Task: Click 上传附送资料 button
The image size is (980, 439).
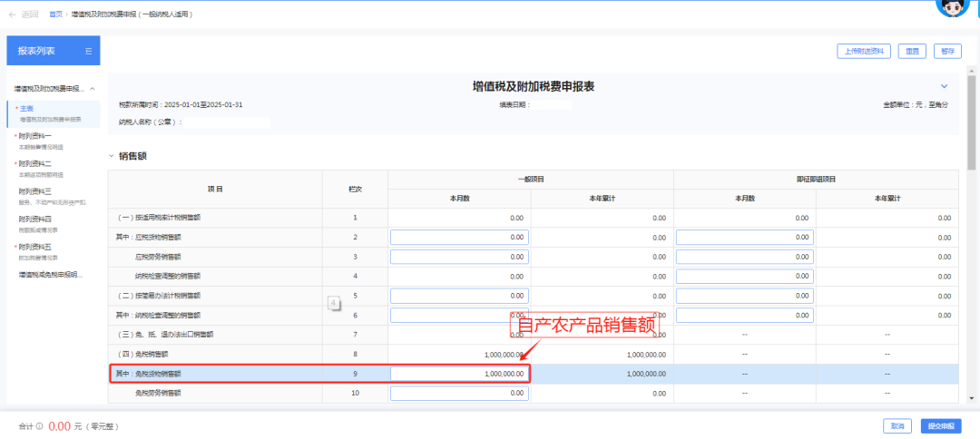Action: (x=863, y=51)
